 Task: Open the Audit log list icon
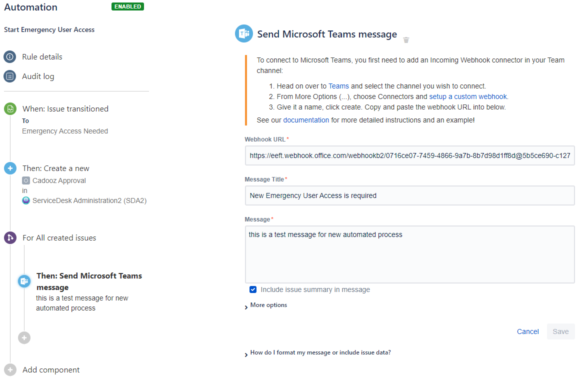(10, 76)
